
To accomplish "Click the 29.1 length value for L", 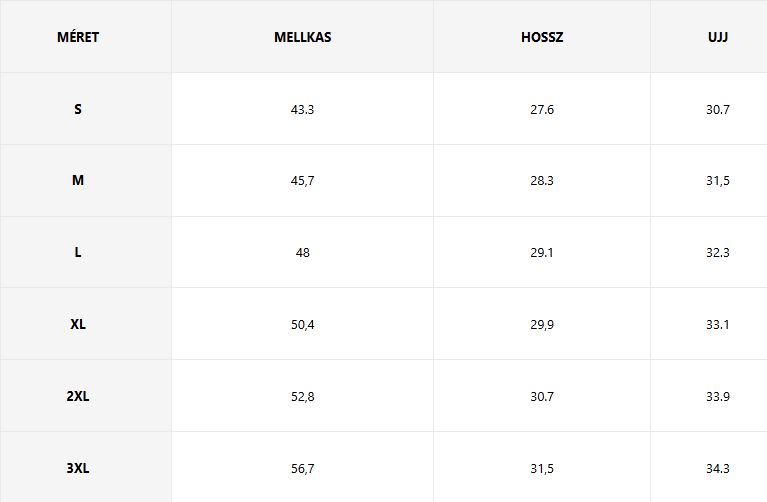I will click(542, 253).
